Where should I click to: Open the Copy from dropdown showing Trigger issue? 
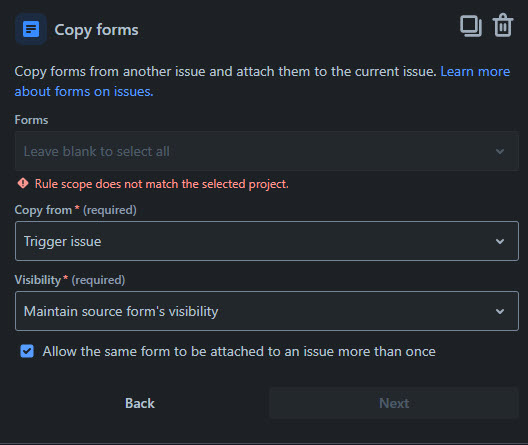pyautogui.click(x=267, y=241)
